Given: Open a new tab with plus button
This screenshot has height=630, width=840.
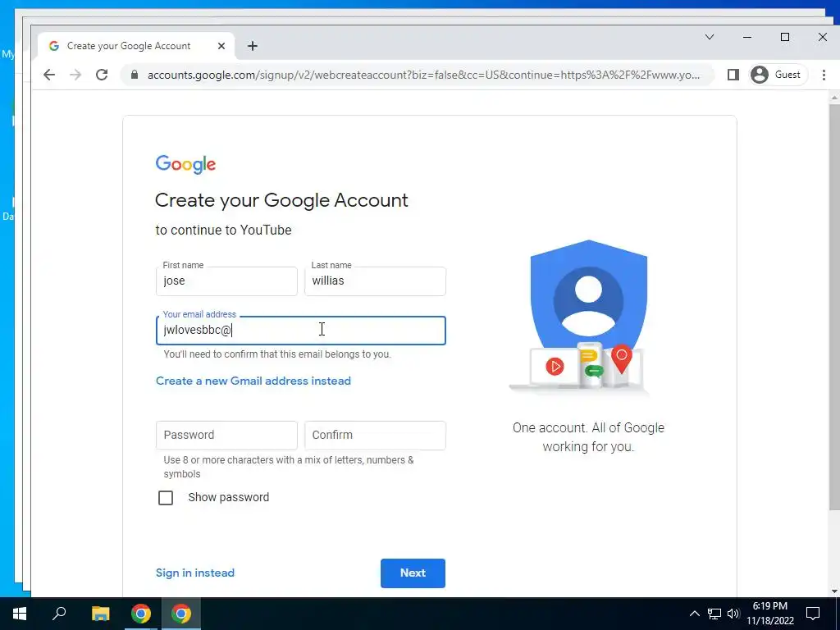Looking at the screenshot, I should (253, 46).
